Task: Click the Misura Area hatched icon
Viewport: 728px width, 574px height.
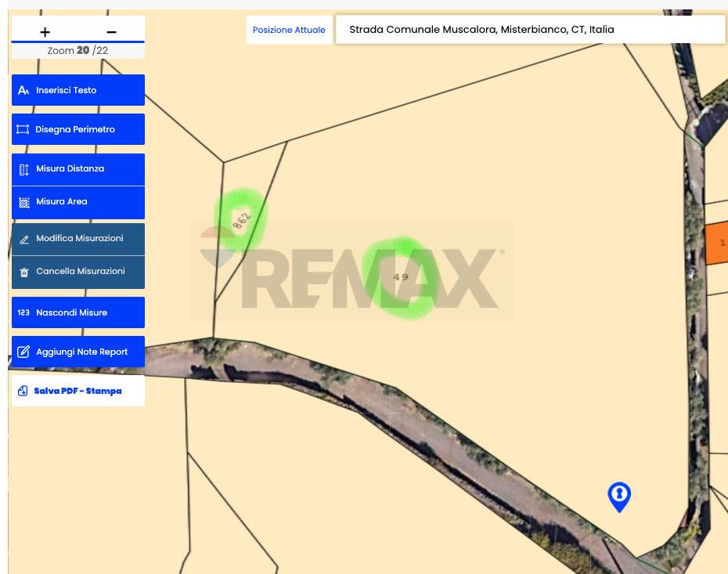Action: (23, 202)
